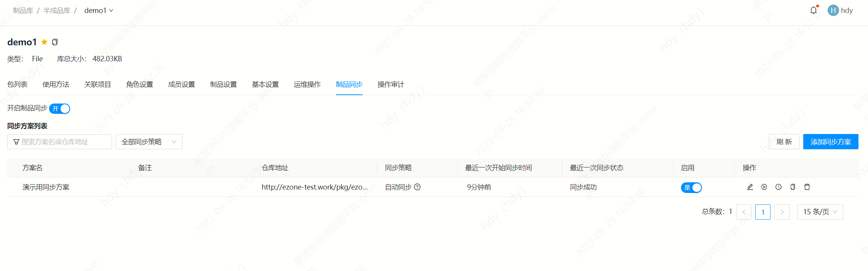The height and width of the screenshot is (271, 868).
Task: Copy the 演示用同步方案 sync plan
Action: (x=793, y=187)
